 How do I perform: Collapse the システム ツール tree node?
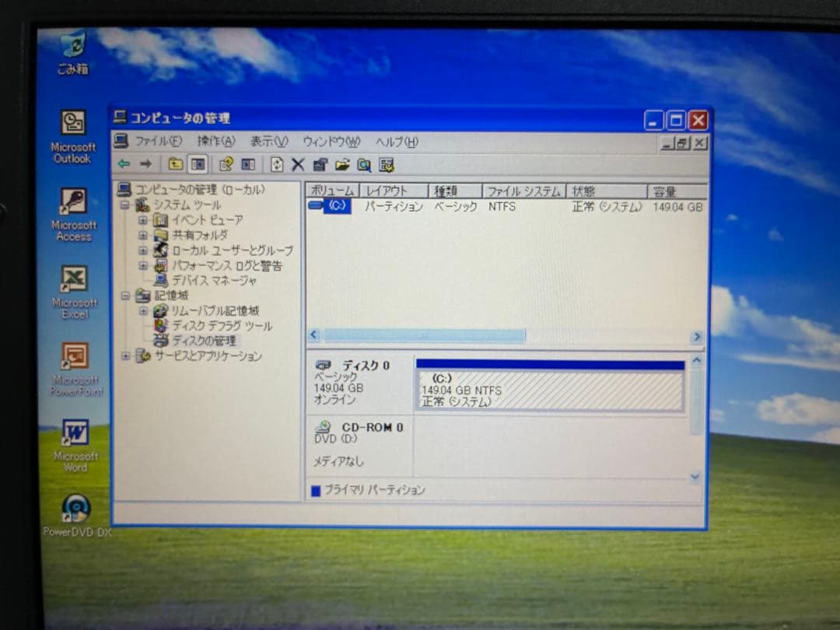click(x=125, y=205)
